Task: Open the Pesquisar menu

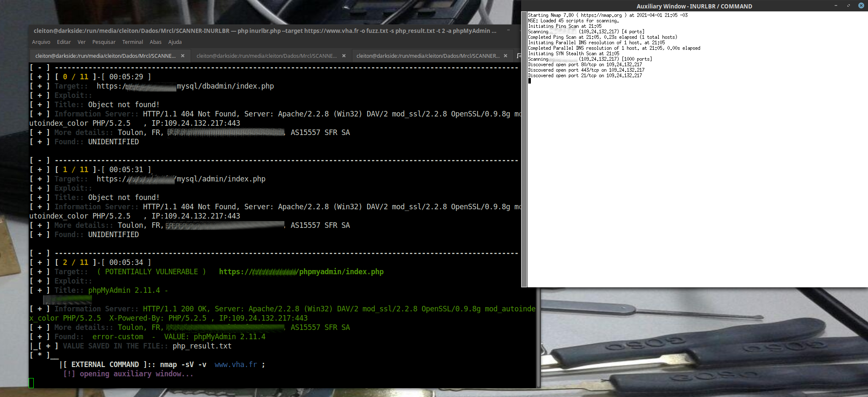Action: pyautogui.click(x=104, y=42)
